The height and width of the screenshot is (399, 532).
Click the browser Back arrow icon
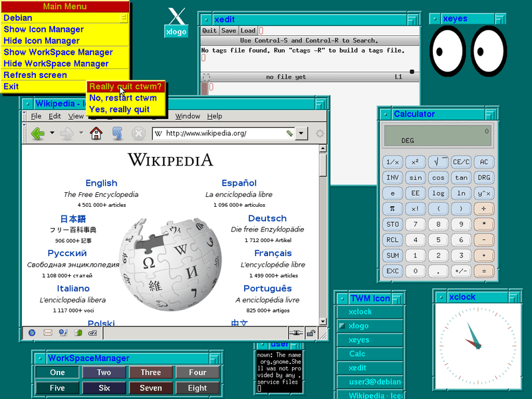(38, 133)
